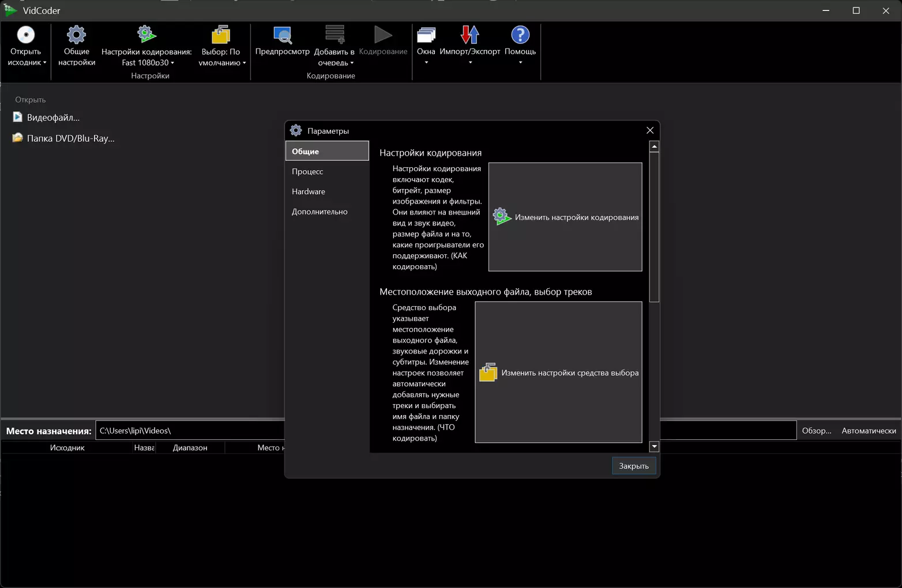Open the Windows (Окна) icon
902x588 pixels.
point(426,35)
